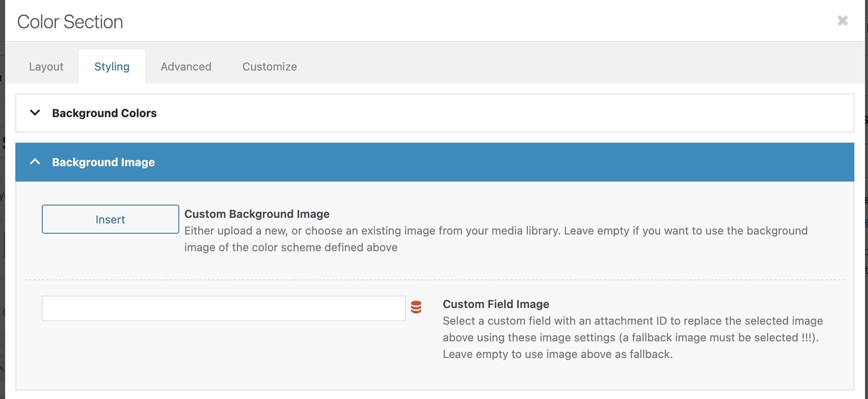Open the dynamic data database icon
The image size is (868, 399).
point(416,307)
